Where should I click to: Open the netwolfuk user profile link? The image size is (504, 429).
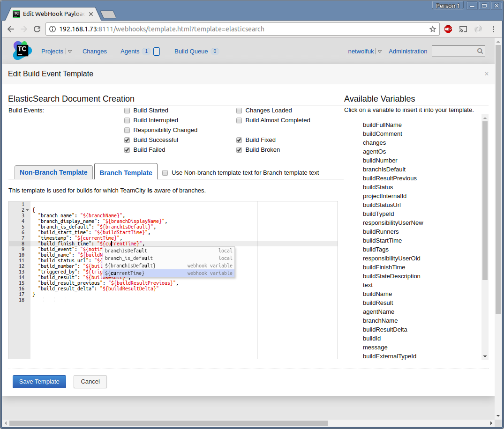point(361,52)
